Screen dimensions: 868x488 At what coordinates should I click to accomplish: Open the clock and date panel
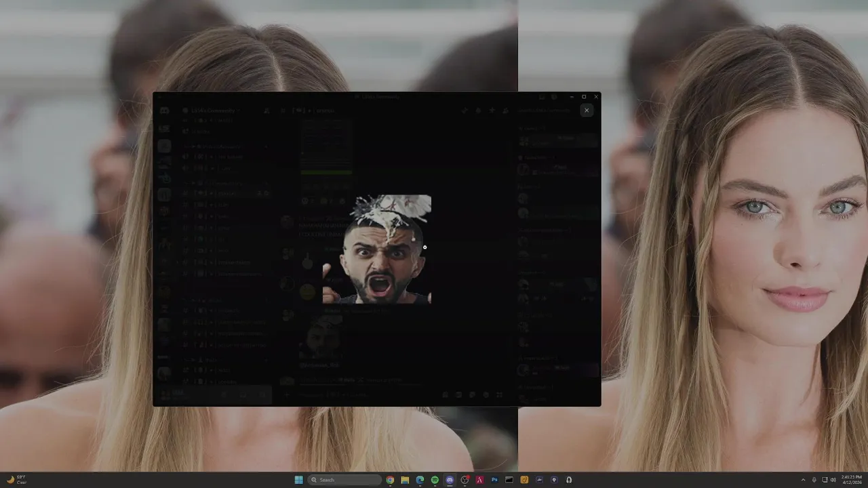[852, 480]
